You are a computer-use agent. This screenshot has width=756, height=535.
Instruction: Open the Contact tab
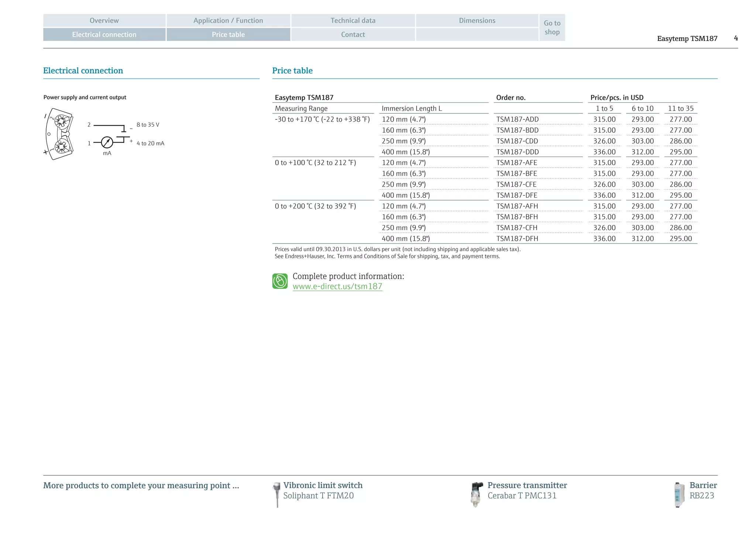pyautogui.click(x=353, y=35)
